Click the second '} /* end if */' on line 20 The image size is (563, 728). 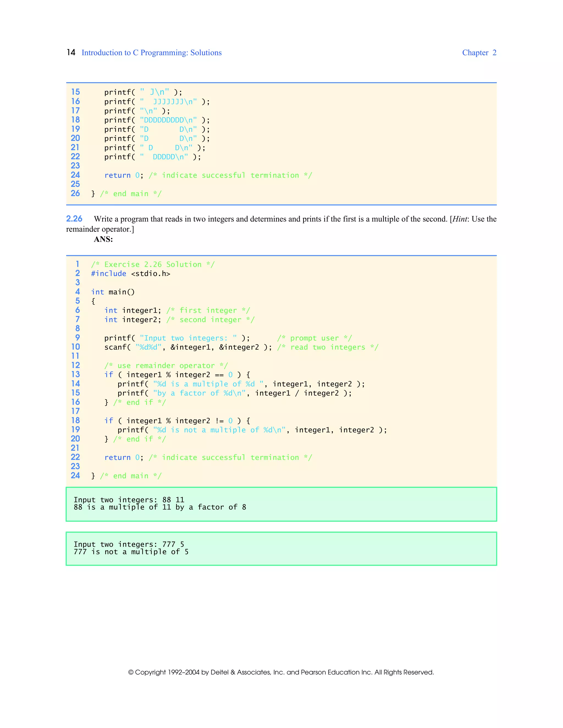point(135,439)
